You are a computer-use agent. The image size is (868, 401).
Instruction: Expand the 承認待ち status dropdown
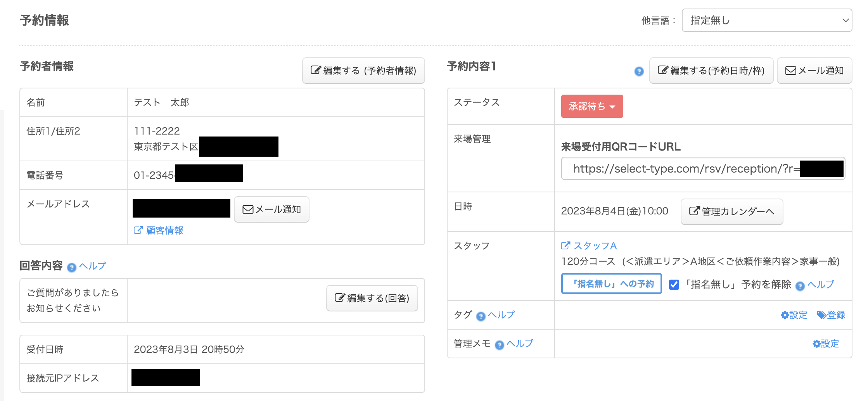592,106
